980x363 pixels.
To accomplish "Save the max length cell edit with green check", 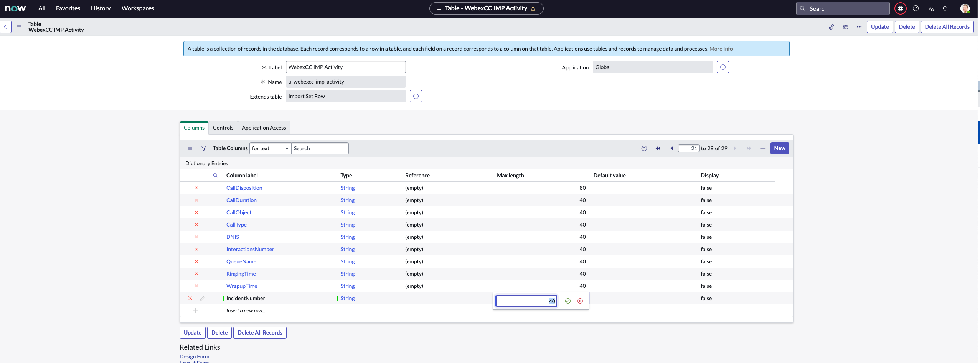I will coord(568,301).
